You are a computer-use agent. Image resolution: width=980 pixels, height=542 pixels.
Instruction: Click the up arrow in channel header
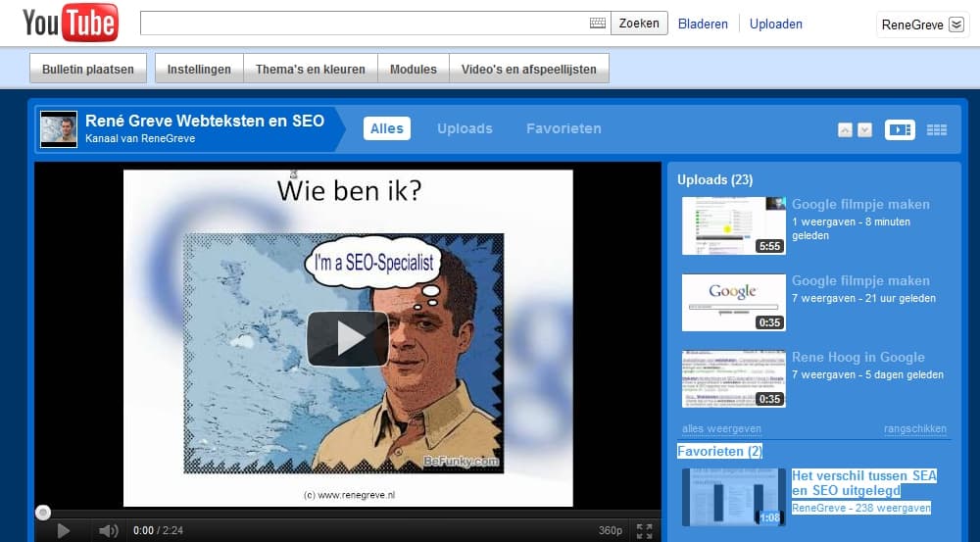pyautogui.click(x=845, y=130)
